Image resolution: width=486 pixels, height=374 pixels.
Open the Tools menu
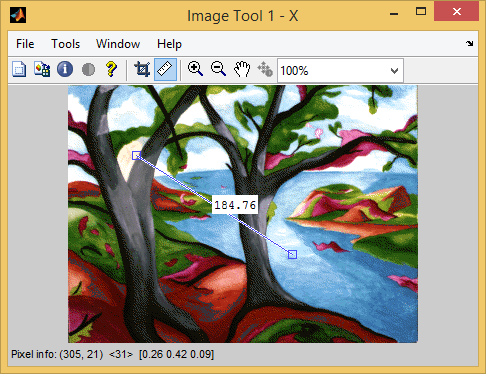tap(65, 44)
